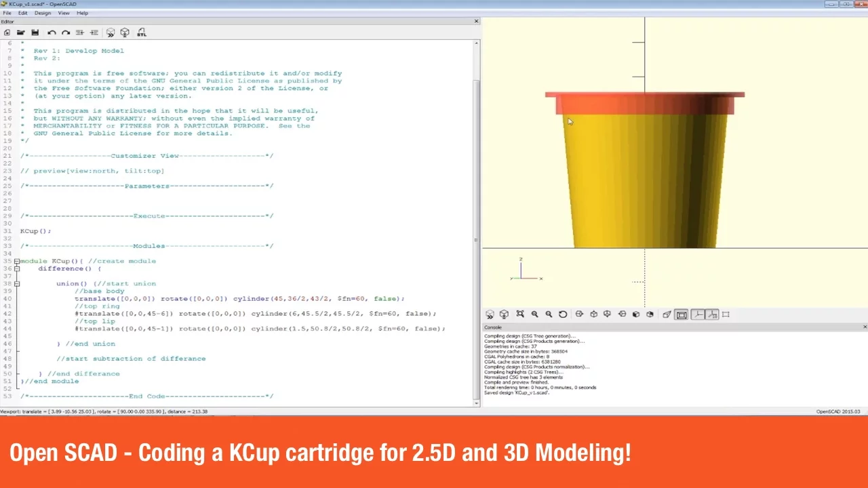This screenshot has width=868, height=488.
Task: Open the View menu
Action: (64, 13)
